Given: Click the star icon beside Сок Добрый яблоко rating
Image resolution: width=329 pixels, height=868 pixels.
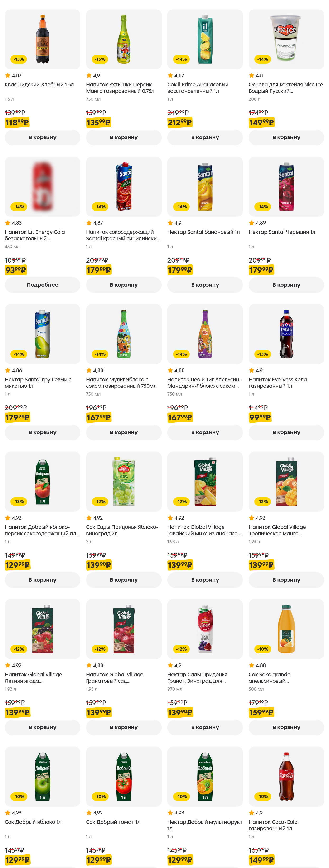Looking at the screenshot, I should click(8, 813).
